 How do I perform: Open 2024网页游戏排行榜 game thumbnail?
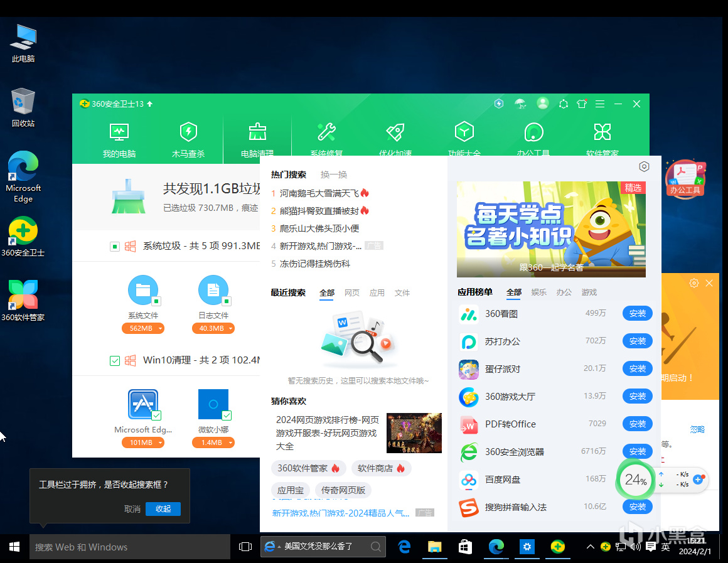[x=414, y=433]
